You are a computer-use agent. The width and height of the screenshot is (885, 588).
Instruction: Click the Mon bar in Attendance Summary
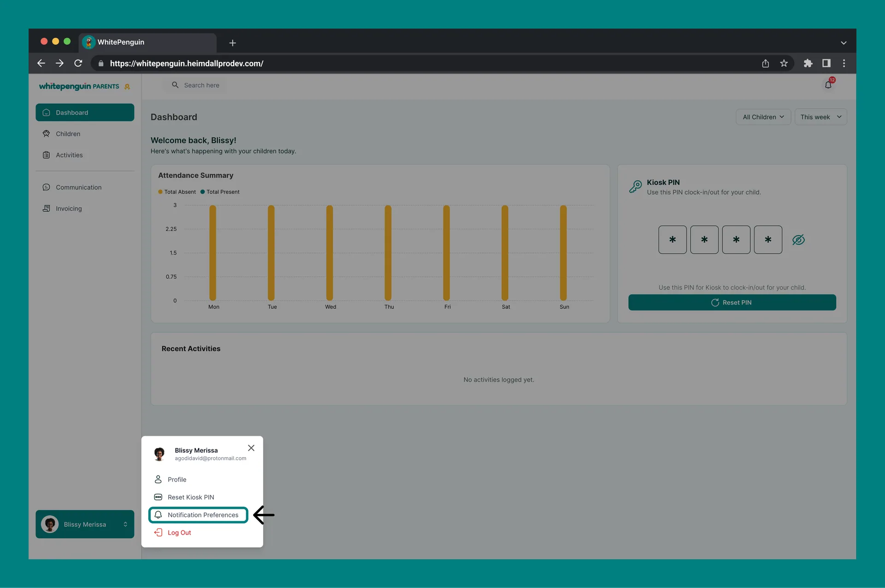[x=212, y=253]
